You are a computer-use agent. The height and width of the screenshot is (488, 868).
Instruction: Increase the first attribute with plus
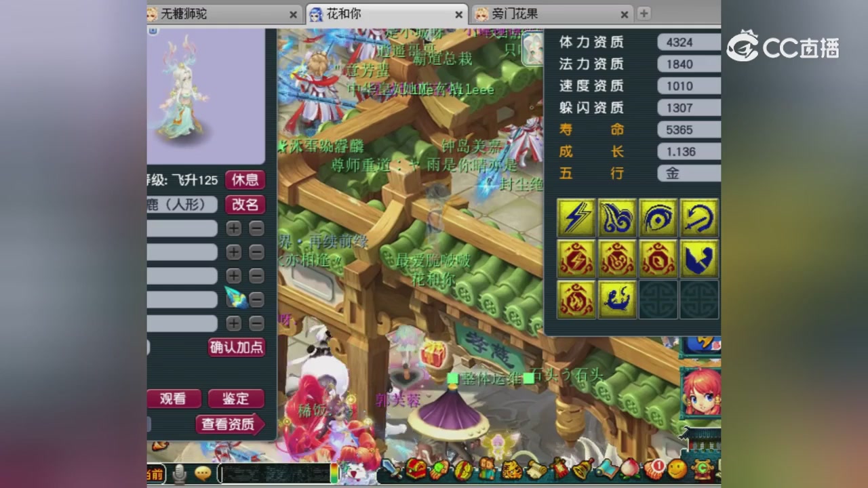coord(233,228)
